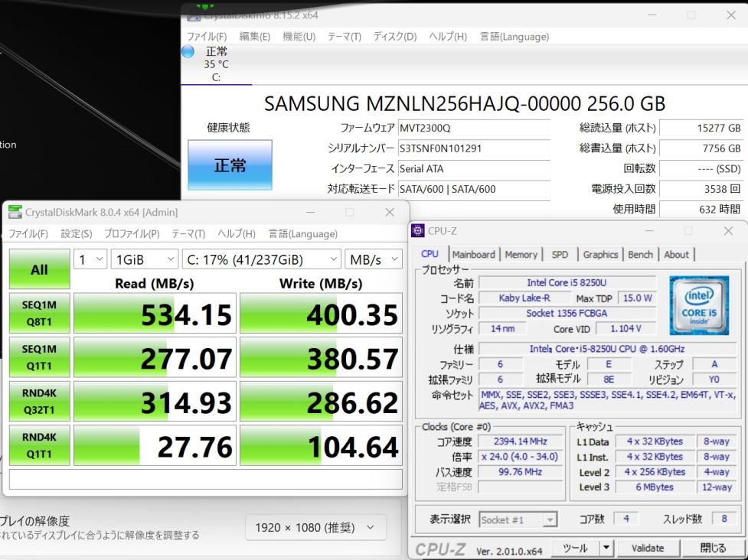The height and width of the screenshot is (560, 748).
Task: Click the Intel Core i5 logo badge
Action: click(699, 305)
